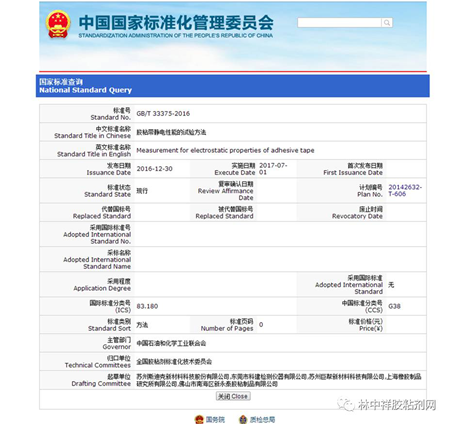Click the 'Price(¥)' label
Image resolution: width=450 pixels, height=424 pixels.
tap(371, 328)
